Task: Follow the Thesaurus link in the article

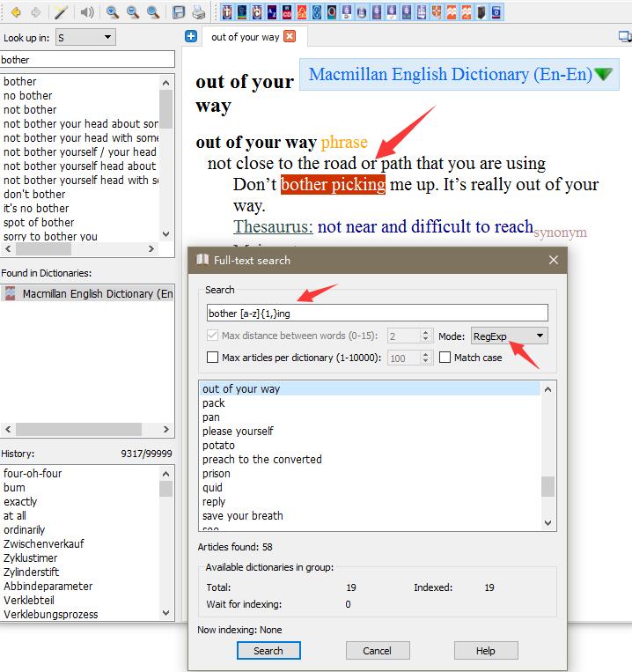Action: pos(273,226)
